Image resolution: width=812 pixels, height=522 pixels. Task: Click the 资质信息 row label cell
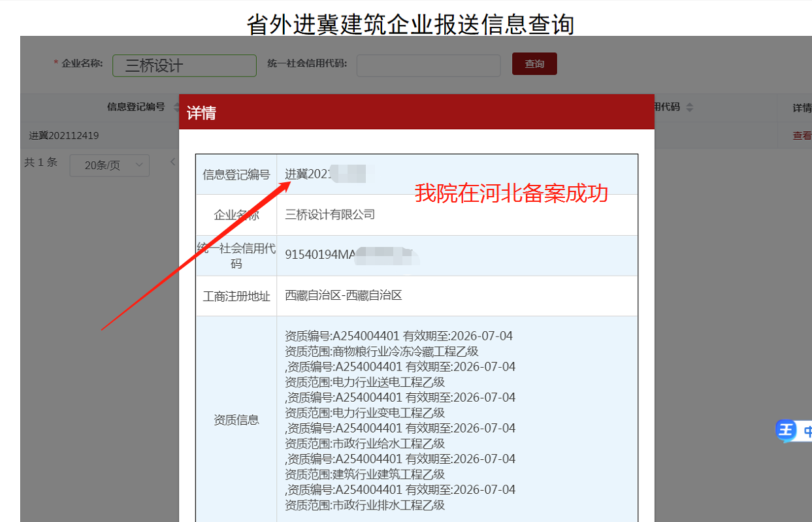pyautogui.click(x=236, y=420)
